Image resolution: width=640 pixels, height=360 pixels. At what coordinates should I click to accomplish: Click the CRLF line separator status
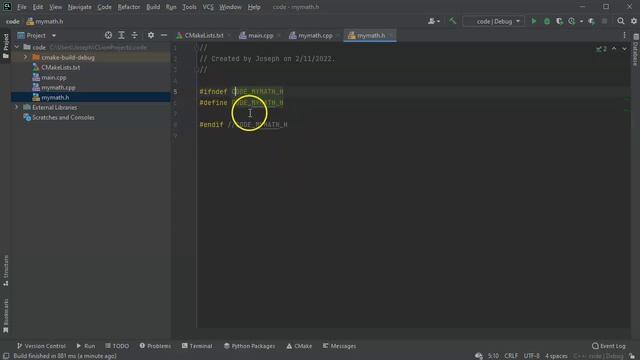pos(511,356)
